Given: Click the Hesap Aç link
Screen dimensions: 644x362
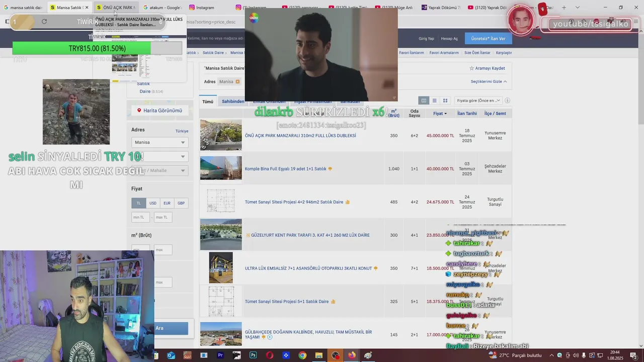Looking at the screenshot, I should (449, 39).
